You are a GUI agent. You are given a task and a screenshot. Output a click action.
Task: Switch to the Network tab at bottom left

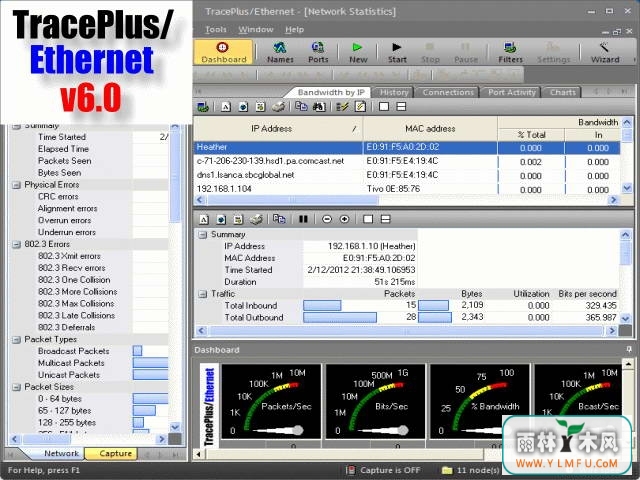61,453
